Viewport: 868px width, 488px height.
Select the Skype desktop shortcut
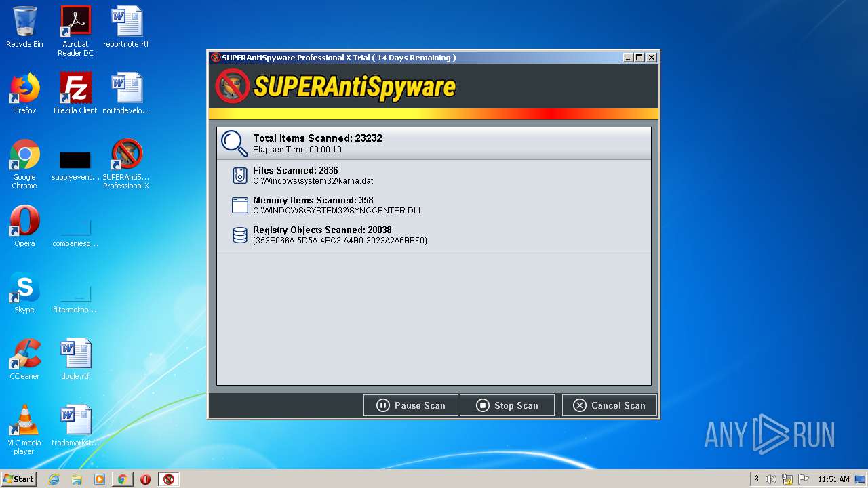24,293
